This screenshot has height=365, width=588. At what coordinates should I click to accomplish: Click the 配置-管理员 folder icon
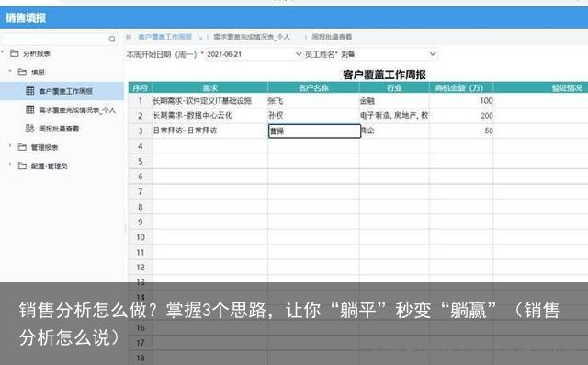pyautogui.click(x=22, y=165)
